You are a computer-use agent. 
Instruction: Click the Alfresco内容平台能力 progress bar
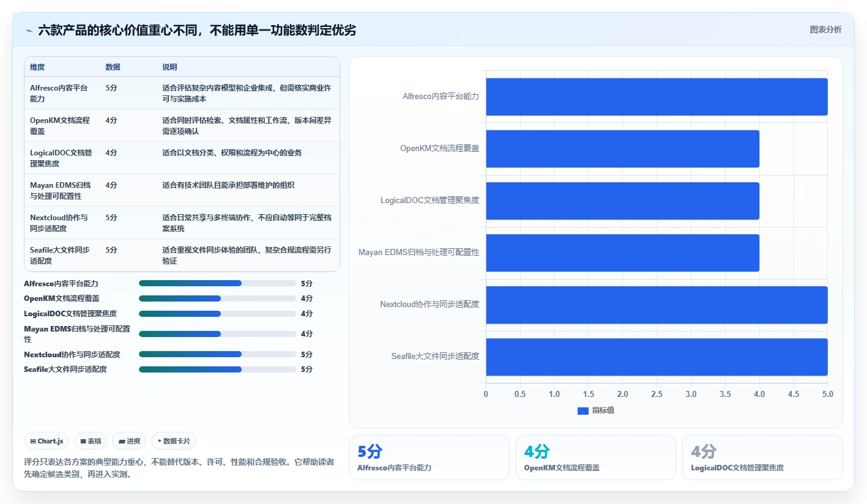[217, 284]
